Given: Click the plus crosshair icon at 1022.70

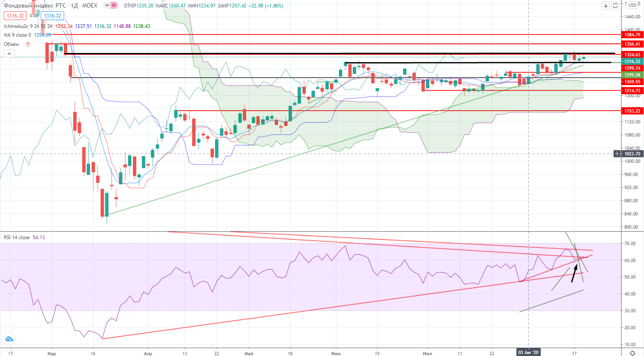Looking at the screenshot, I should 617,154.
